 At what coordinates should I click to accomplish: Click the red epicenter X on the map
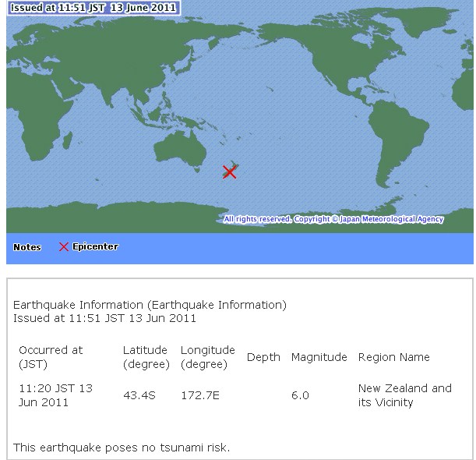pyautogui.click(x=229, y=172)
